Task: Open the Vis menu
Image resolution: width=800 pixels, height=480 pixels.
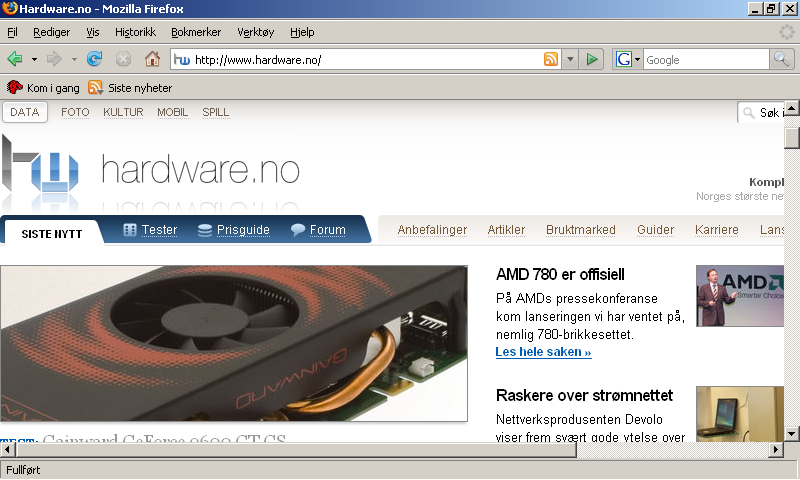Action: click(93, 32)
